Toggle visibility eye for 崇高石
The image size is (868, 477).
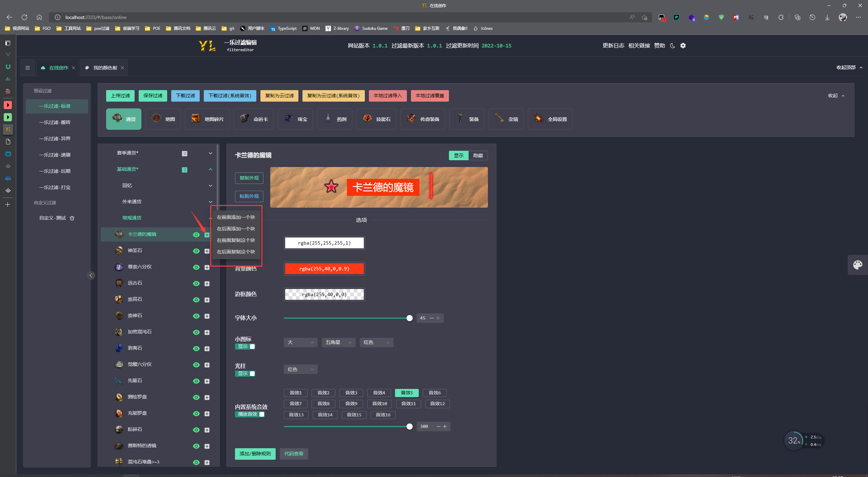tap(196, 300)
